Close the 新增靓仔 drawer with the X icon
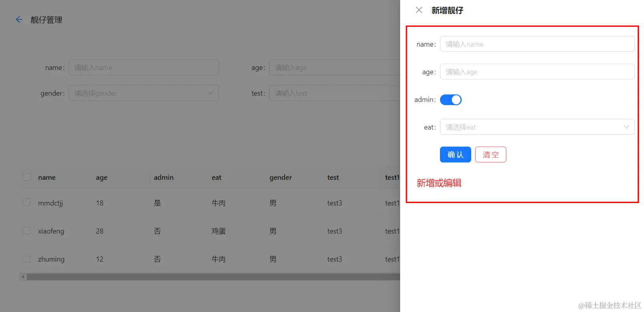644x312 pixels. click(x=419, y=10)
